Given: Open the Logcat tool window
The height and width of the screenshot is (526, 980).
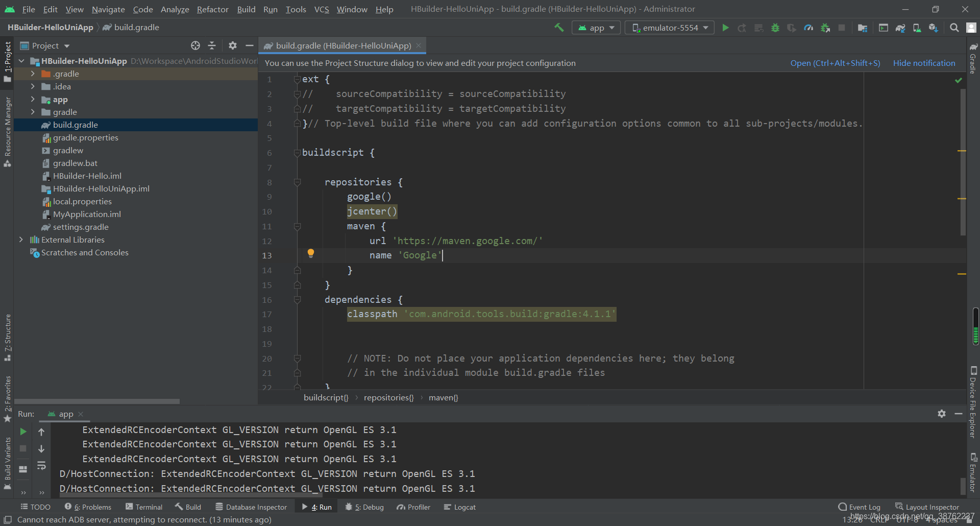Looking at the screenshot, I should pyautogui.click(x=459, y=507).
